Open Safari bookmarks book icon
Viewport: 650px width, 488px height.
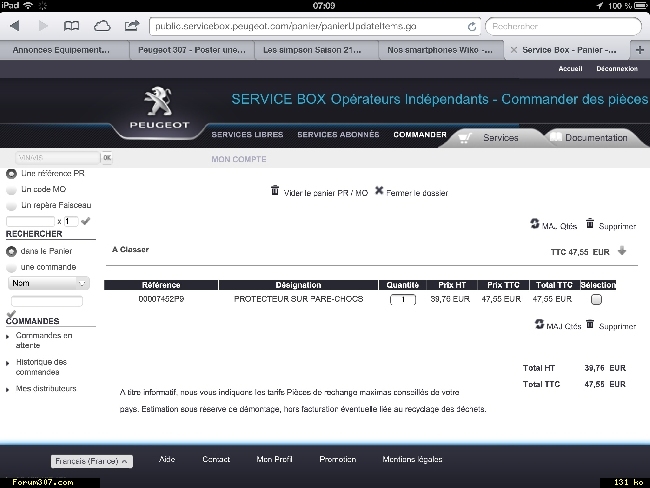tap(71, 26)
